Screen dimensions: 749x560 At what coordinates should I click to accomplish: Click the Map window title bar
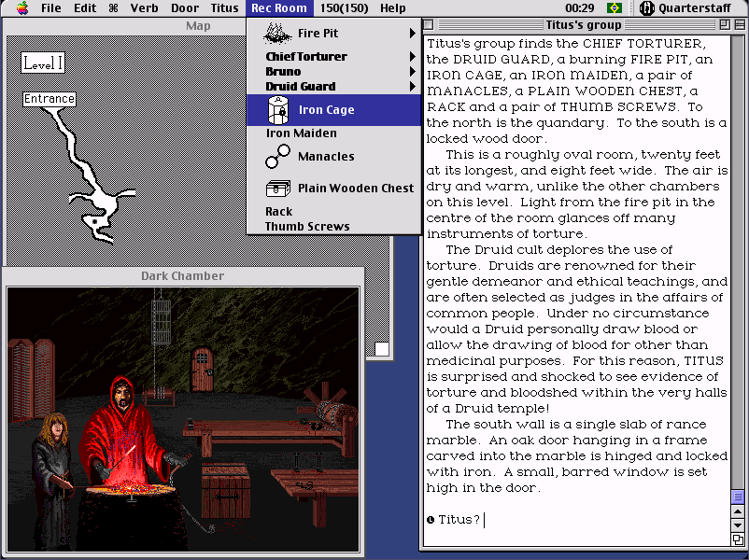125,26
